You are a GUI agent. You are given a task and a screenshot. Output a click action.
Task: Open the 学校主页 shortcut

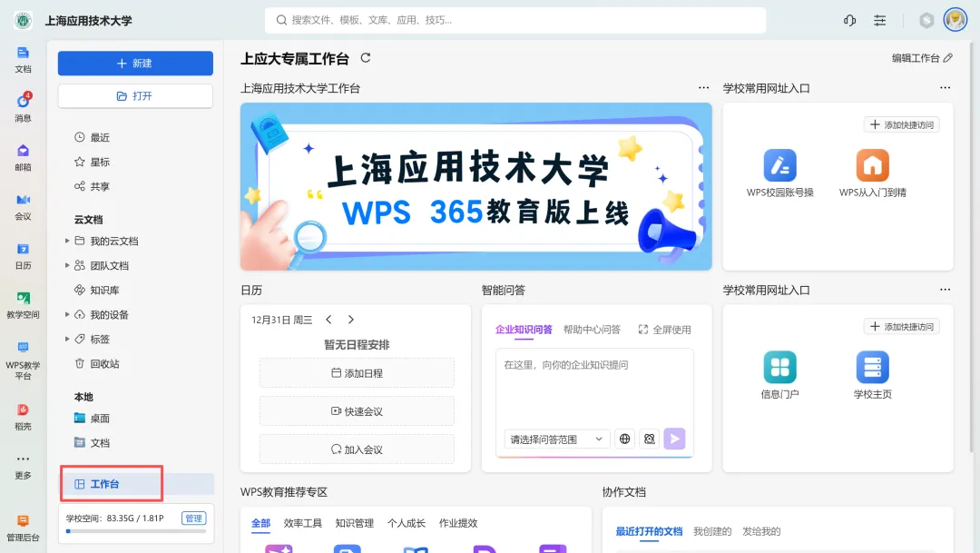click(x=873, y=375)
